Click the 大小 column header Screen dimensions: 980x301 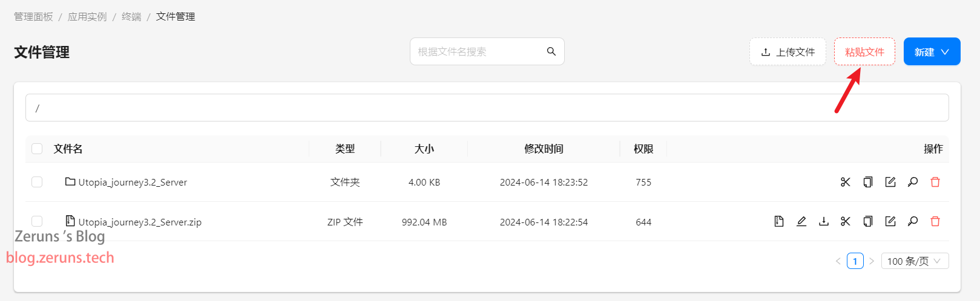click(424, 149)
